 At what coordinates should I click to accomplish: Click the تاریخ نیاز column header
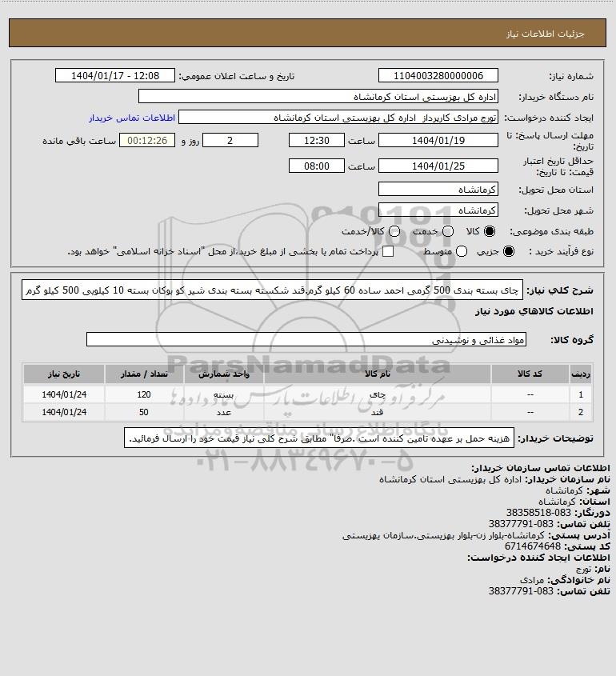(64, 374)
